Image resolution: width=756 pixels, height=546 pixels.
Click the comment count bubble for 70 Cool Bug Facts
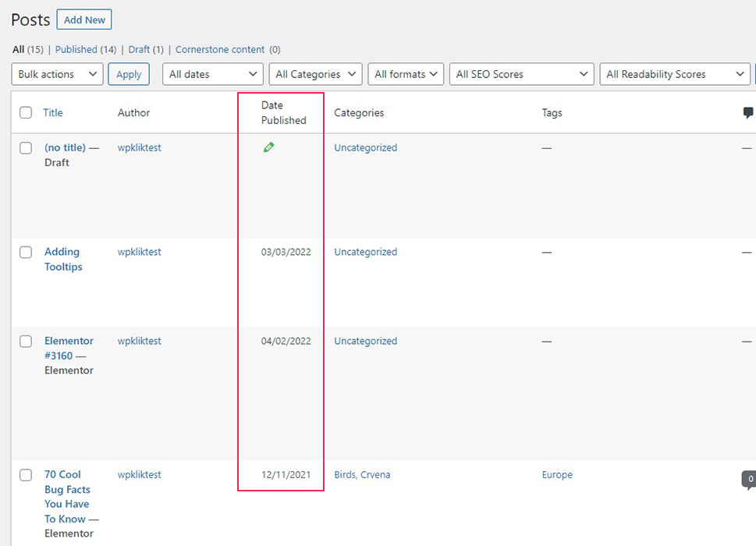coord(749,480)
